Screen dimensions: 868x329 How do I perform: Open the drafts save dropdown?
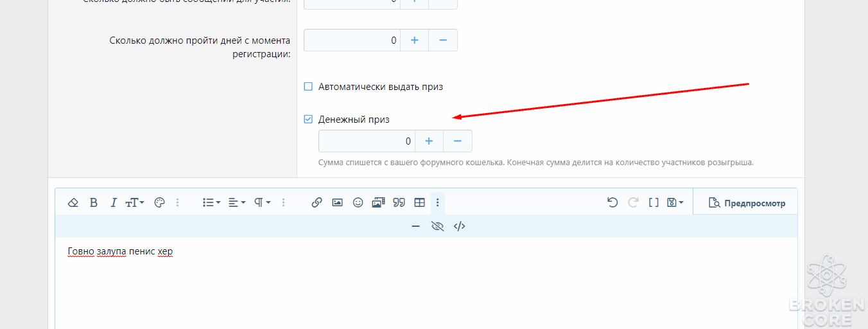click(675, 202)
